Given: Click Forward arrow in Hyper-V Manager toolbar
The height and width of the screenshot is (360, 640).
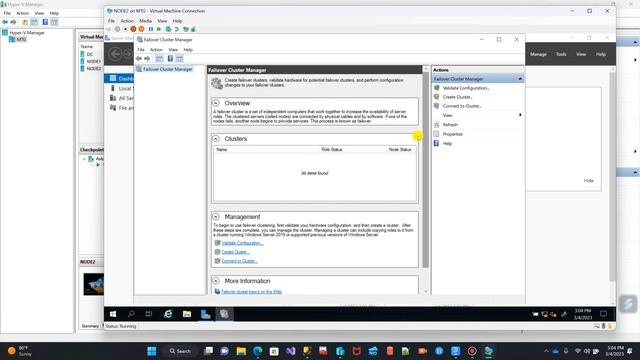Looking at the screenshot, I should tap(13, 22).
